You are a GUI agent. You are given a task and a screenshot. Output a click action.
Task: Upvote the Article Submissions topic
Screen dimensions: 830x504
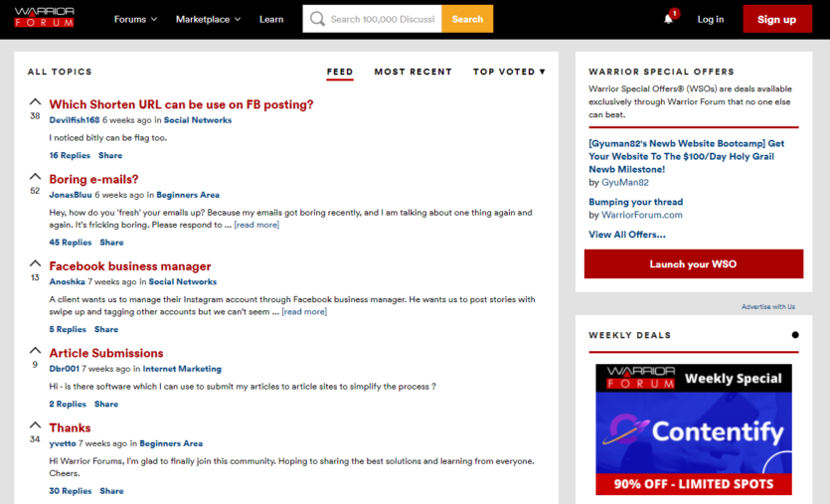tap(35, 350)
